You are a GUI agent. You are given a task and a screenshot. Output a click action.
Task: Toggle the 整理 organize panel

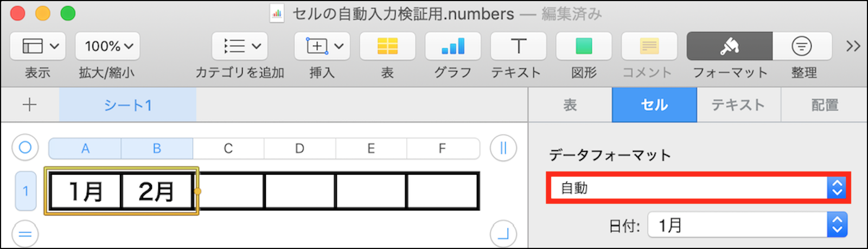pyautogui.click(x=802, y=46)
